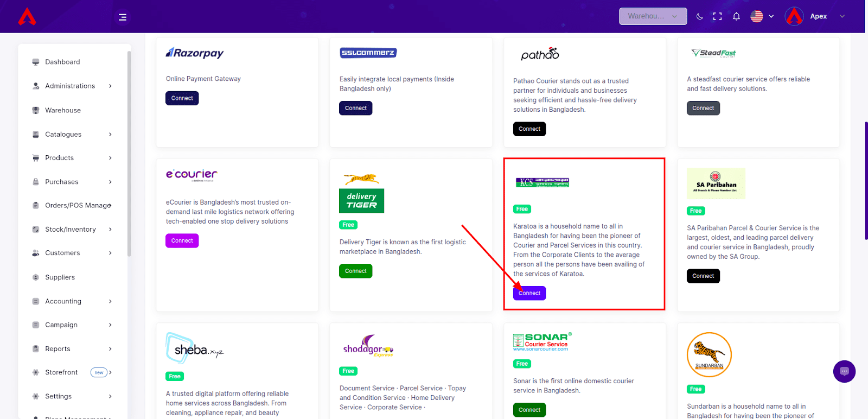Open notifications bell

[736, 16]
